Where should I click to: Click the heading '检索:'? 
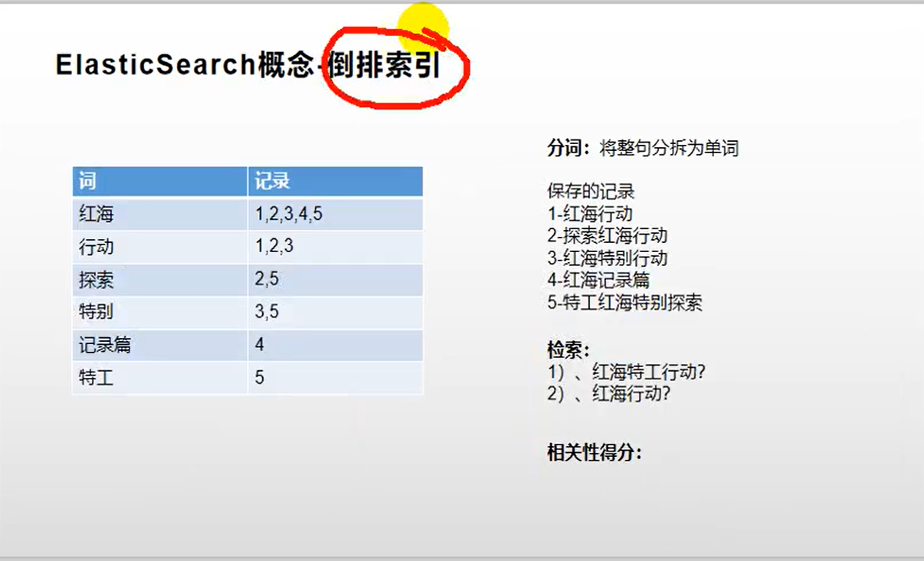click(x=568, y=349)
